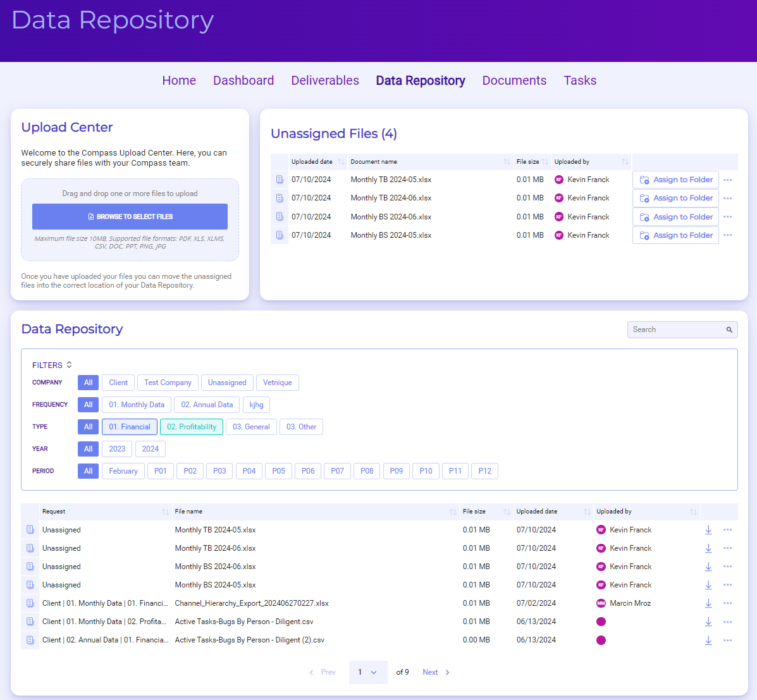
Task: Sort Unassigned Files by Uploaded date
Action: (x=341, y=161)
